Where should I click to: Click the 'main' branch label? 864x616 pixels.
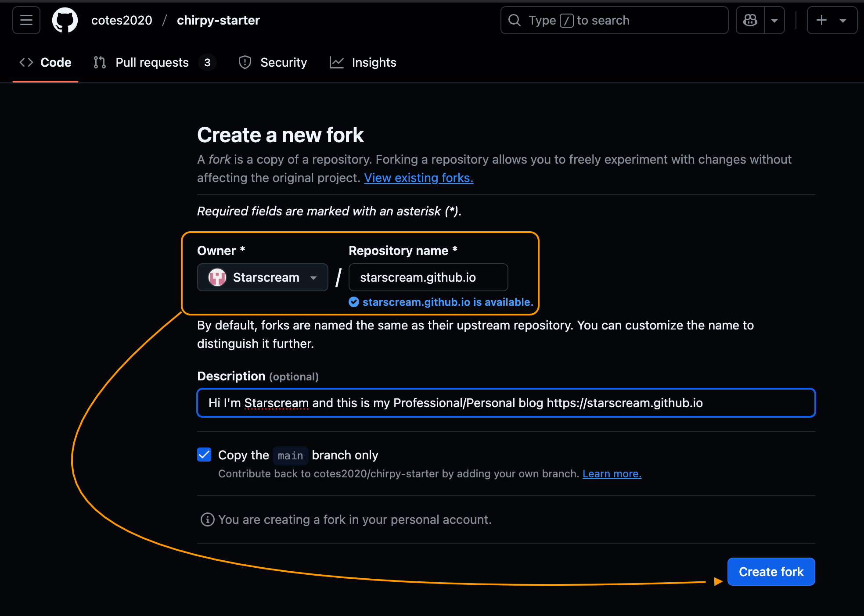[x=290, y=455]
